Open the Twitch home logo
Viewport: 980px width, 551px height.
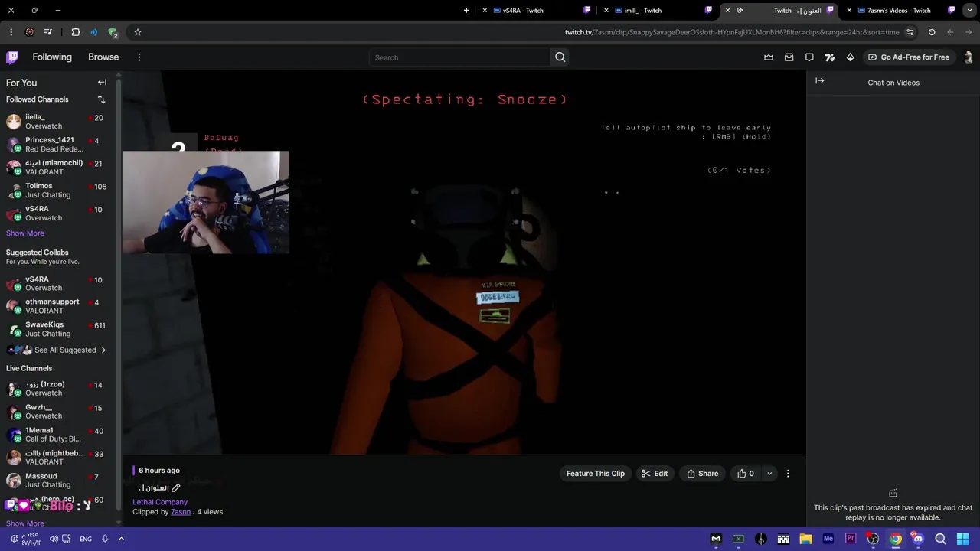click(x=12, y=57)
